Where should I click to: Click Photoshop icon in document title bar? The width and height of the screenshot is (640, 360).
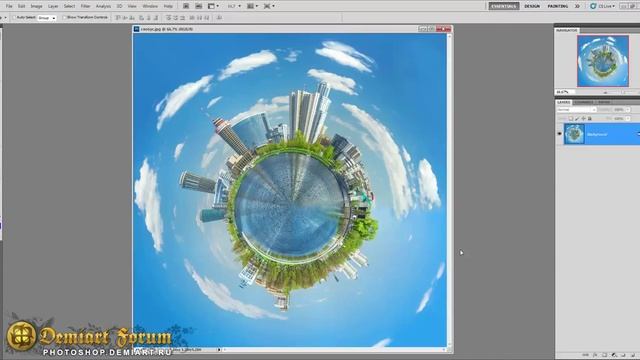pos(137,29)
